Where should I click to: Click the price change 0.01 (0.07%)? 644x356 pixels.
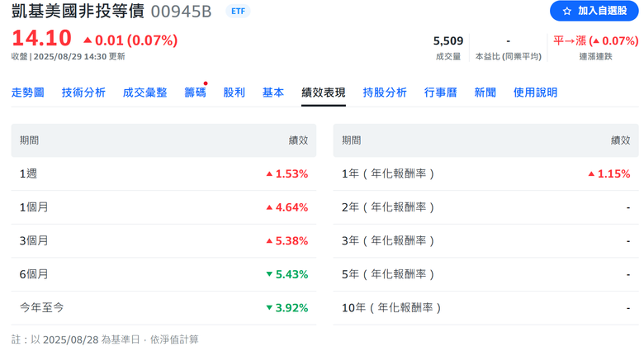136,40
